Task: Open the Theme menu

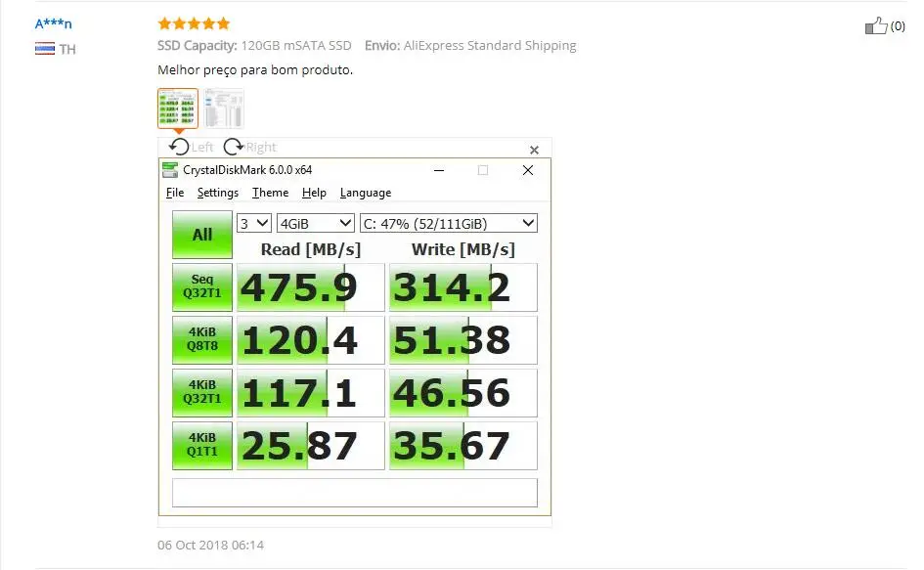Action: coord(271,193)
